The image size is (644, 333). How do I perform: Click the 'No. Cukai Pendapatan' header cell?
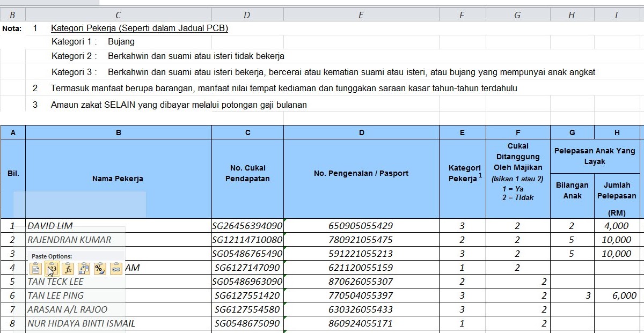click(247, 179)
